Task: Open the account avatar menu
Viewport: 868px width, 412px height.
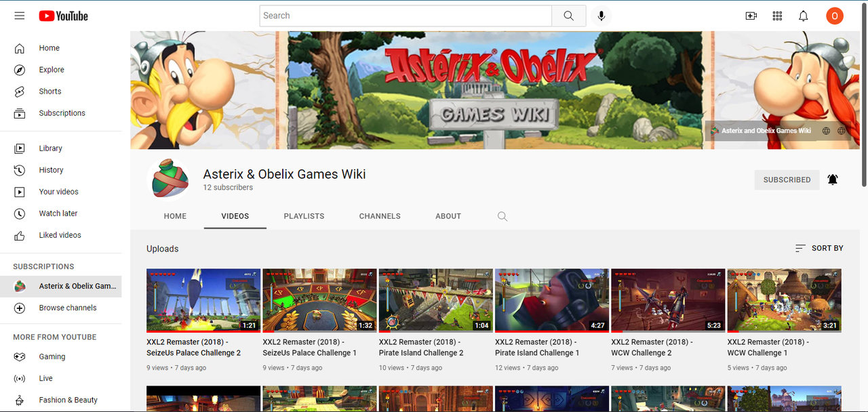Action: click(835, 16)
